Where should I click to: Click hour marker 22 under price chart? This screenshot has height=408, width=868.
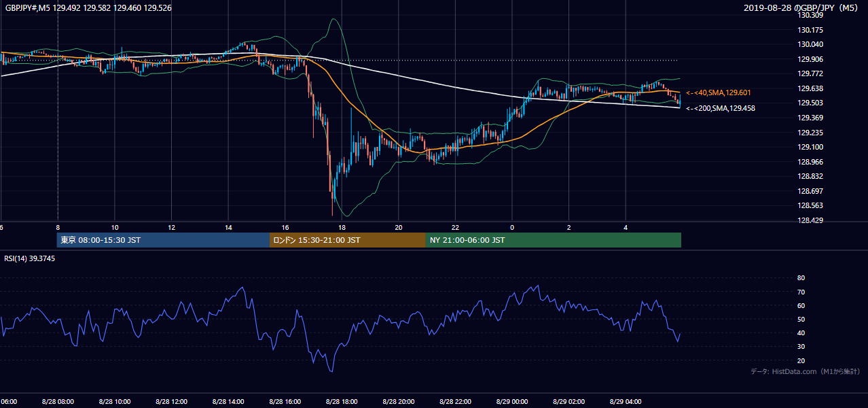click(456, 227)
